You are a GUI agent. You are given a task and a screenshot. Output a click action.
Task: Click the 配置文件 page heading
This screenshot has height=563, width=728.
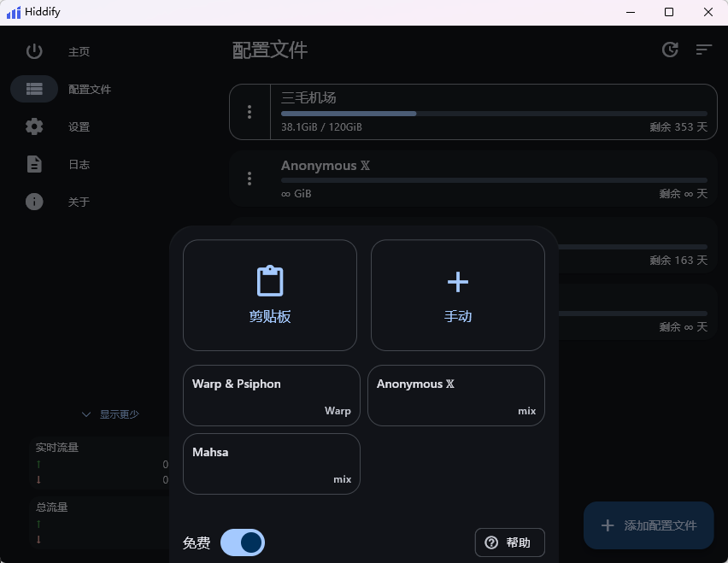point(270,50)
